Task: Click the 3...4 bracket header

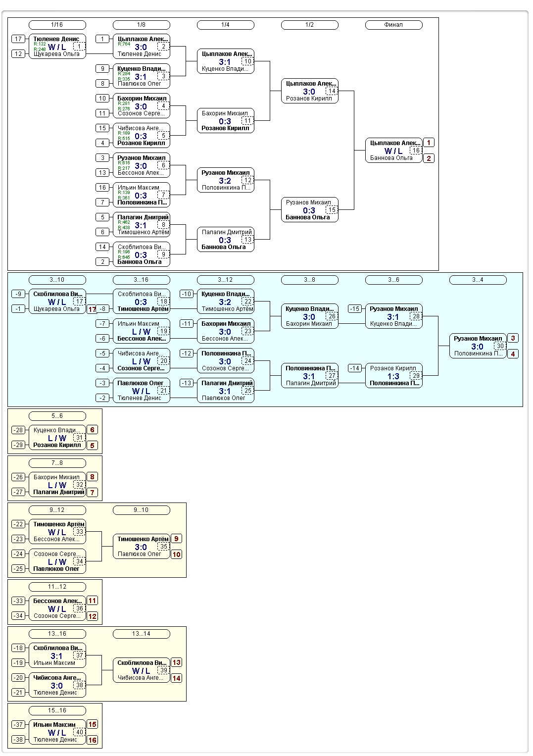Action: pos(478,280)
